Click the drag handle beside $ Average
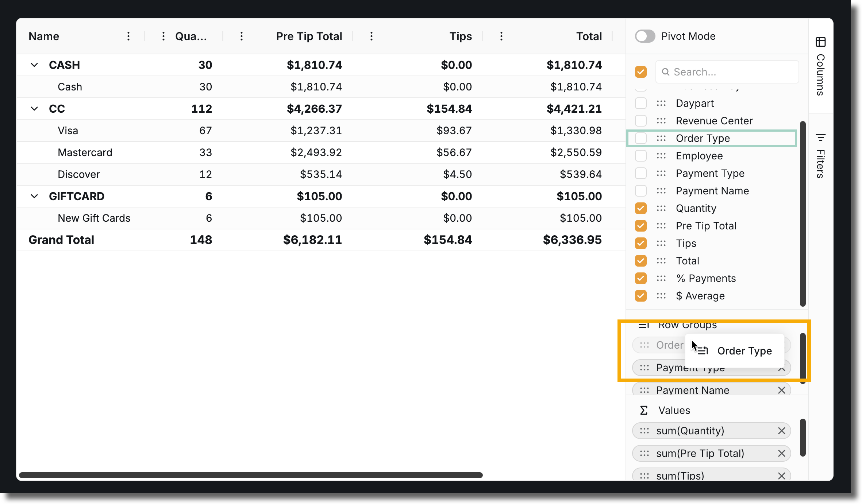Viewport: 862px width, 504px height. (661, 296)
